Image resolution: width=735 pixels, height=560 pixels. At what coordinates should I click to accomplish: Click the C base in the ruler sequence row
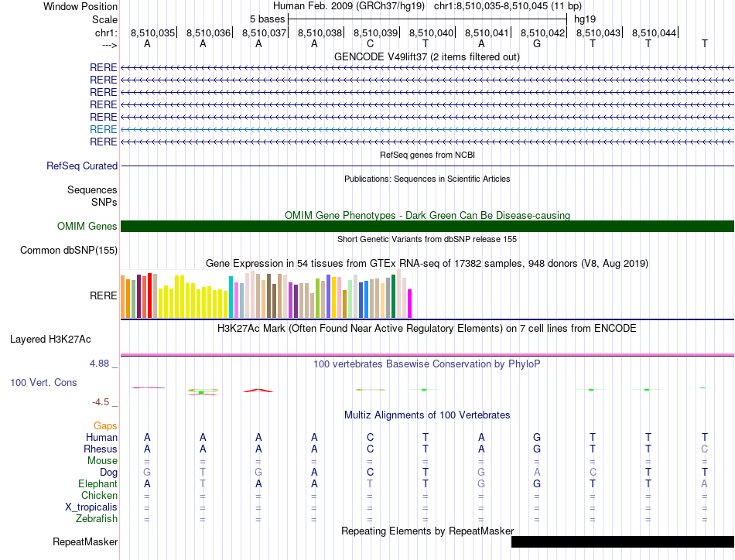tap(370, 44)
